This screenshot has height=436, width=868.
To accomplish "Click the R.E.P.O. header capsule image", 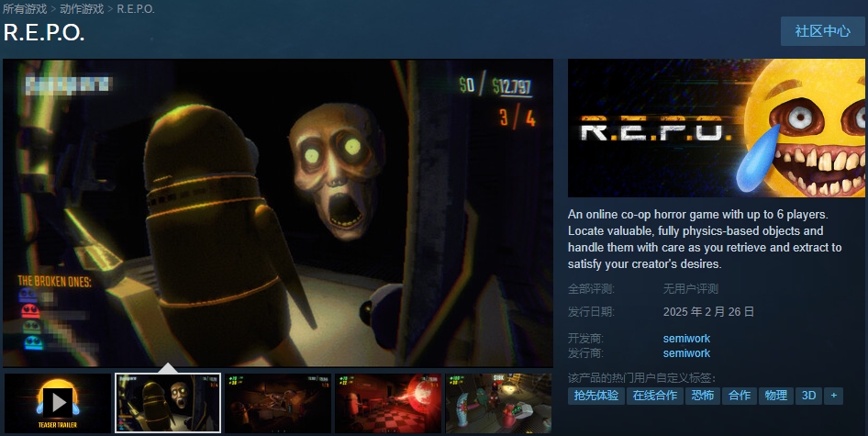I will point(717,128).
